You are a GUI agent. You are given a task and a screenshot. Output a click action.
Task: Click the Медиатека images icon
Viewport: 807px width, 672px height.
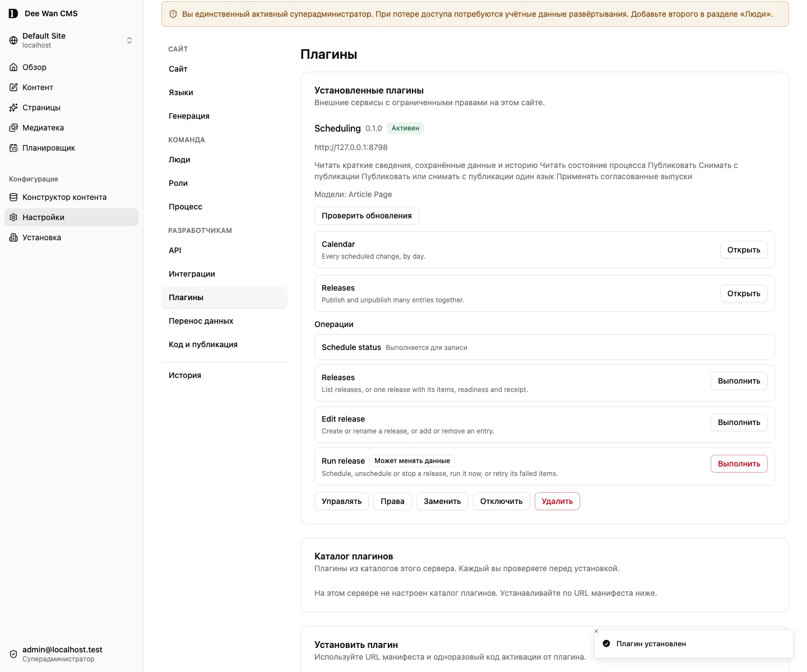coord(13,128)
